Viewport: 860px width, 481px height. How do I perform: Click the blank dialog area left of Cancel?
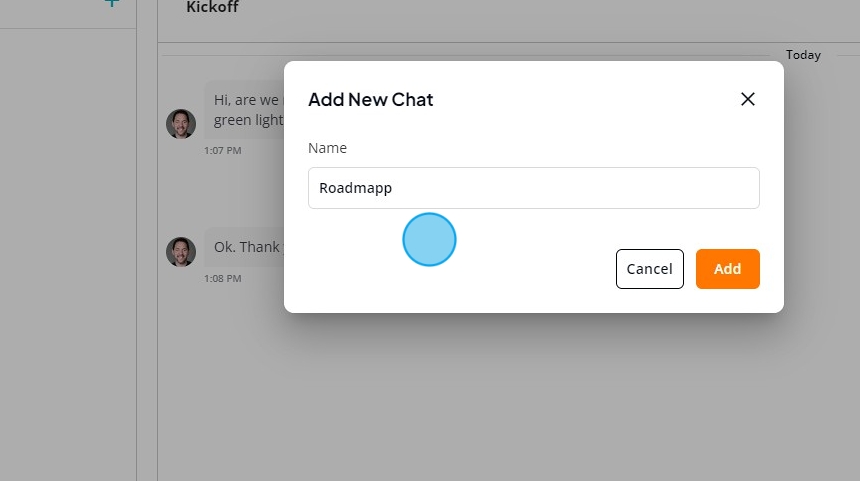click(461, 269)
